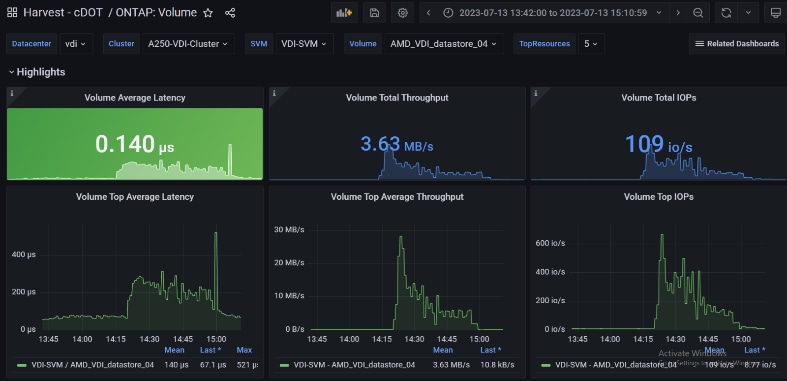This screenshot has width=787, height=381.
Task: Share this dashboard via share icon
Action: point(230,13)
